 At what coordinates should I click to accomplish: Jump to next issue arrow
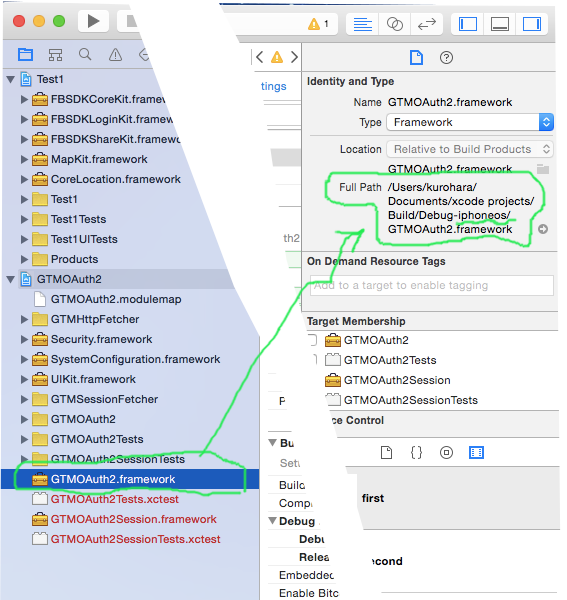(x=294, y=57)
